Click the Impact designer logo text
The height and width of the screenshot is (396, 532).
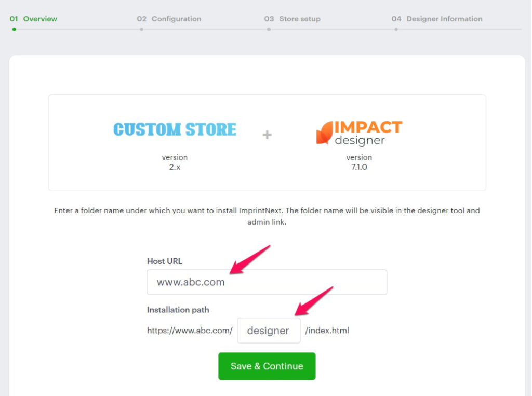tap(368, 133)
